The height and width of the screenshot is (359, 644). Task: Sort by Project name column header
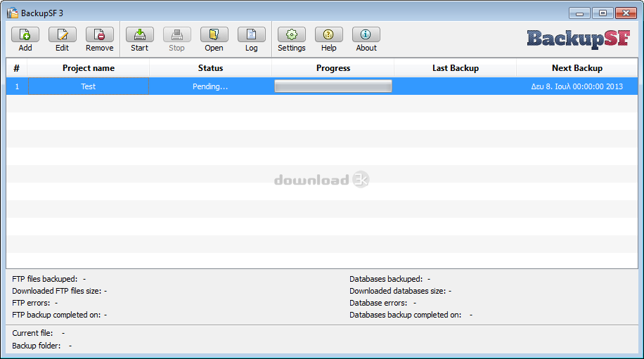tap(88, 68)
